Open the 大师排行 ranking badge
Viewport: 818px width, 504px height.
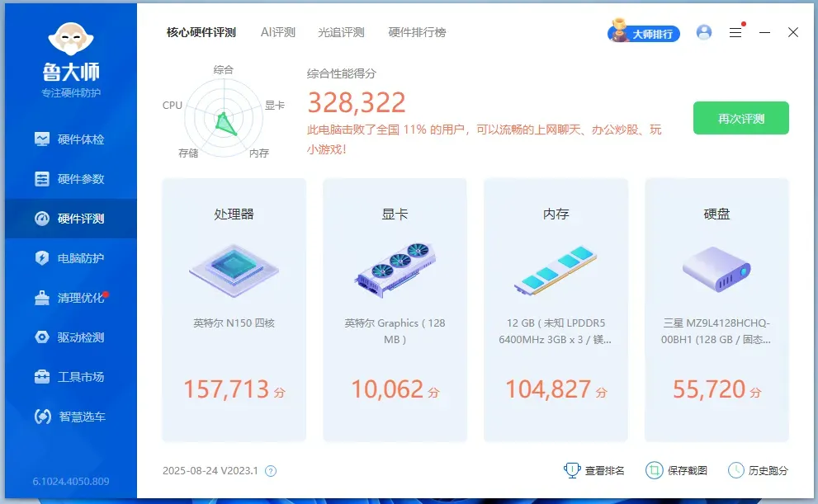pos(645,33)
